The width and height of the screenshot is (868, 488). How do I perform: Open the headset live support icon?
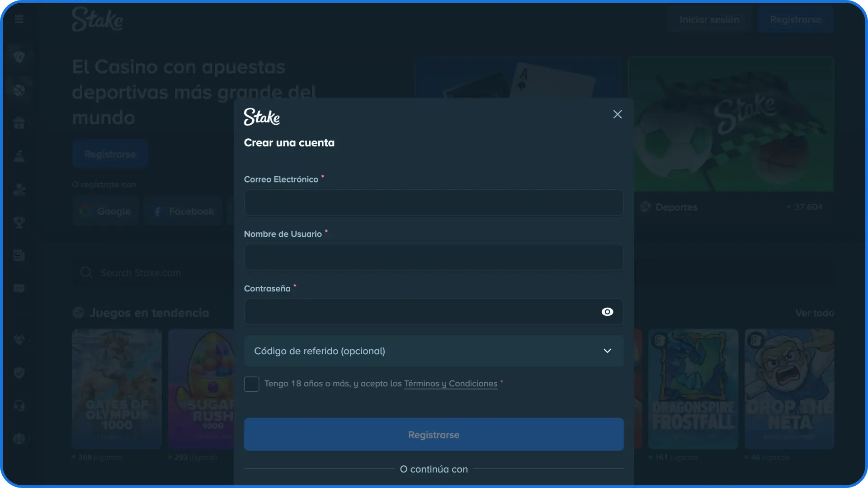tap(19, 406)
